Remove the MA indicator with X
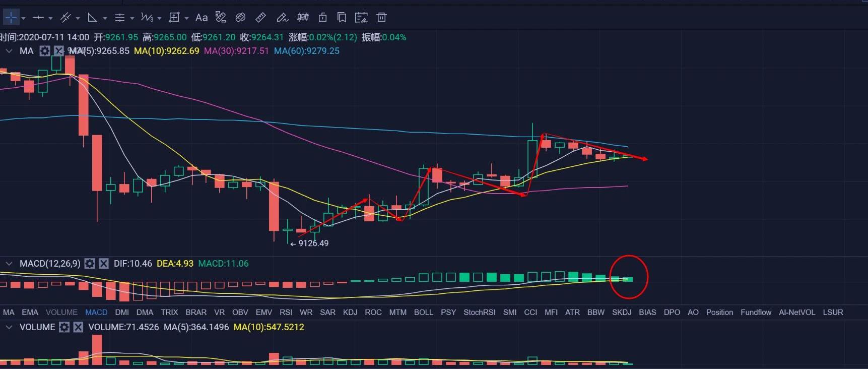The width and height of the screenshot is (868, 369). pos(59,51)
